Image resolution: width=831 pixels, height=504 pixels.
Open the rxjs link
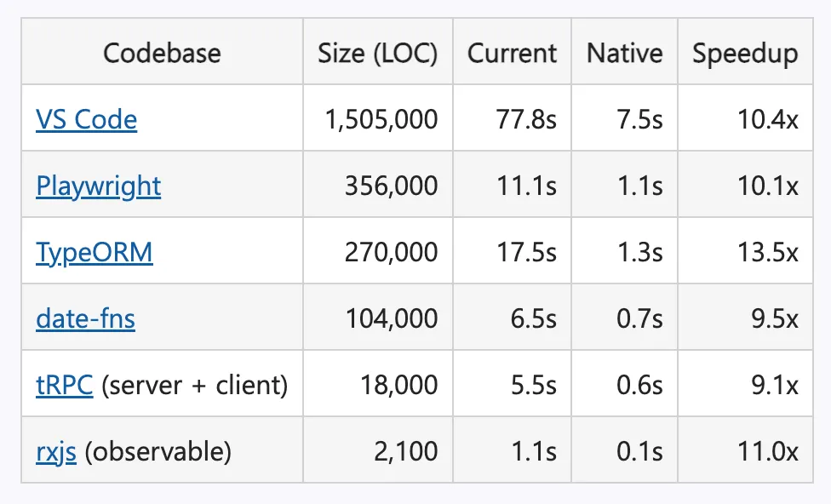[56, 451]
